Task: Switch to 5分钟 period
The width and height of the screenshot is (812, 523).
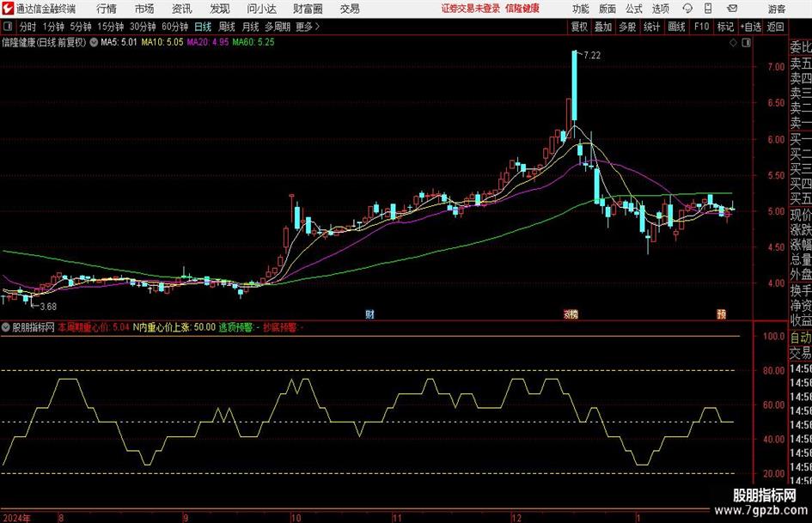Action: click(x=80, y=27)
